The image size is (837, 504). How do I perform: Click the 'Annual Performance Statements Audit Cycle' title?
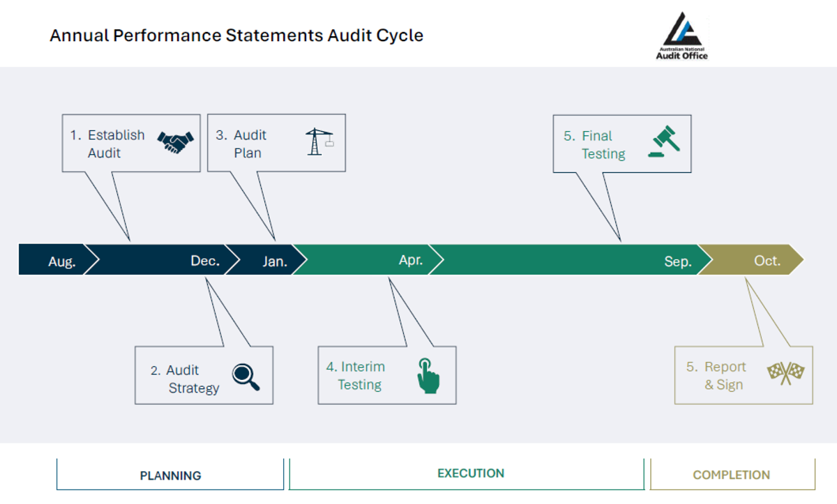pyautogui.click(x=236, y=35)
